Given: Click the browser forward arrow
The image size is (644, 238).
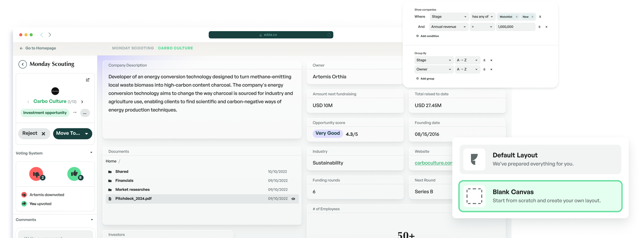Looking at the screenshot, I should click(50, 35).
